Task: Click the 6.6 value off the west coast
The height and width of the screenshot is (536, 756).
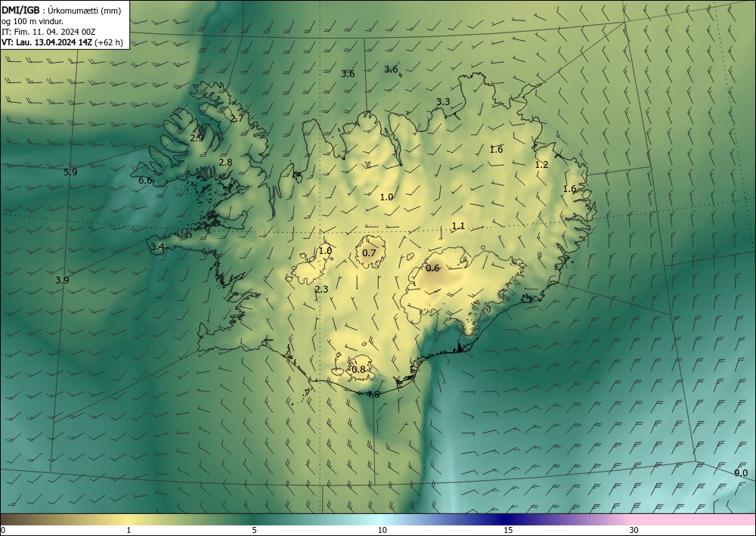Action: [145, 181]
